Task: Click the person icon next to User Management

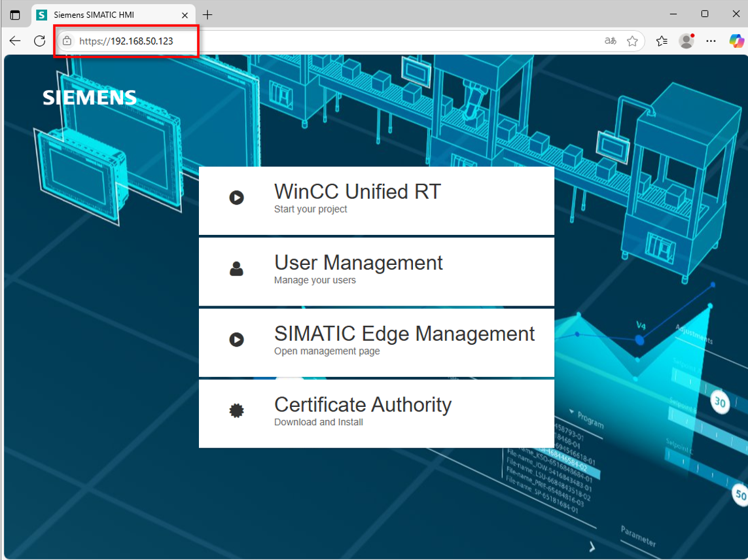Action: coord(236,269)
